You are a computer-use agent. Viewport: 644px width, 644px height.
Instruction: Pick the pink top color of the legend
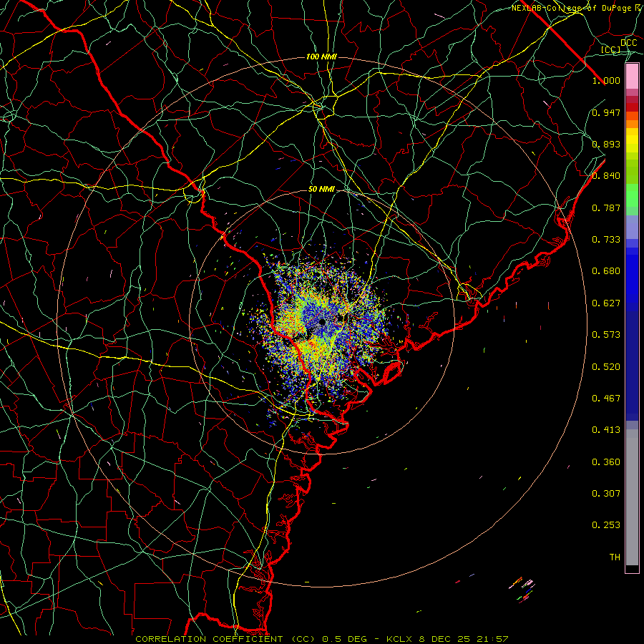632,77
